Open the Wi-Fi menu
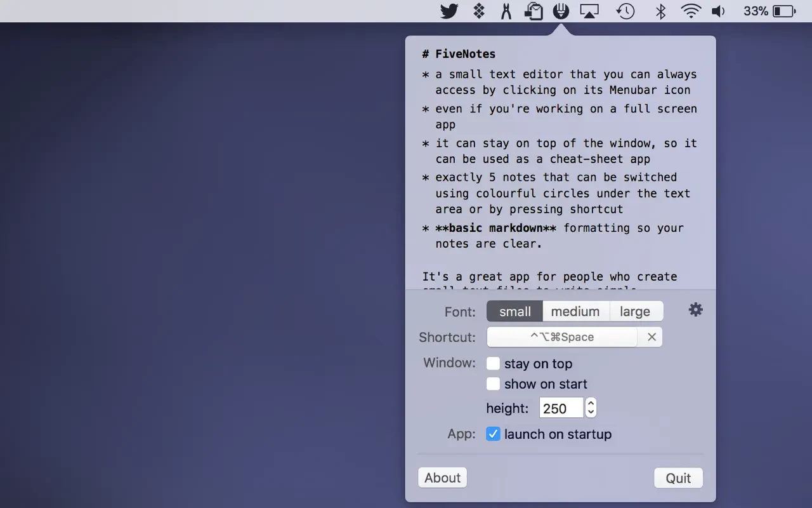812x508 pixels. coord(690,11)
